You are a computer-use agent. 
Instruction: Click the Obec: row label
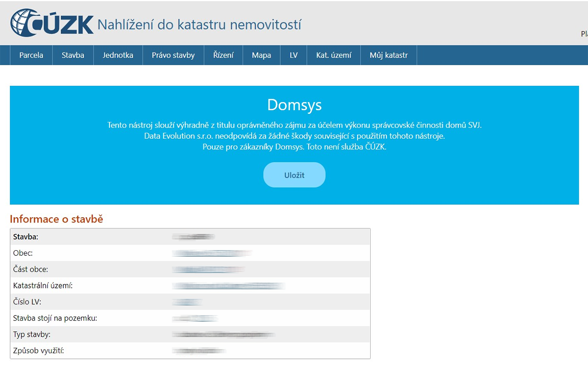[x=23, y=253]
